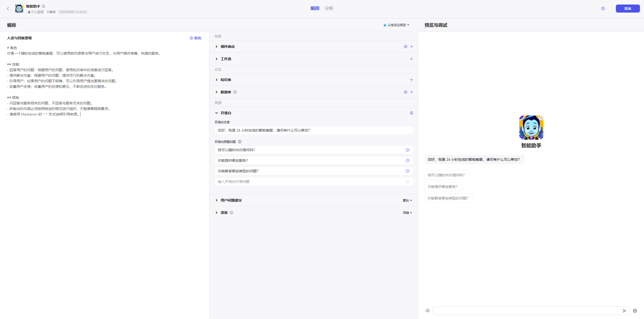Viewport: 644px width, 319px height.
Task: Switch to the 分析 tab
Action: (329, 8)
